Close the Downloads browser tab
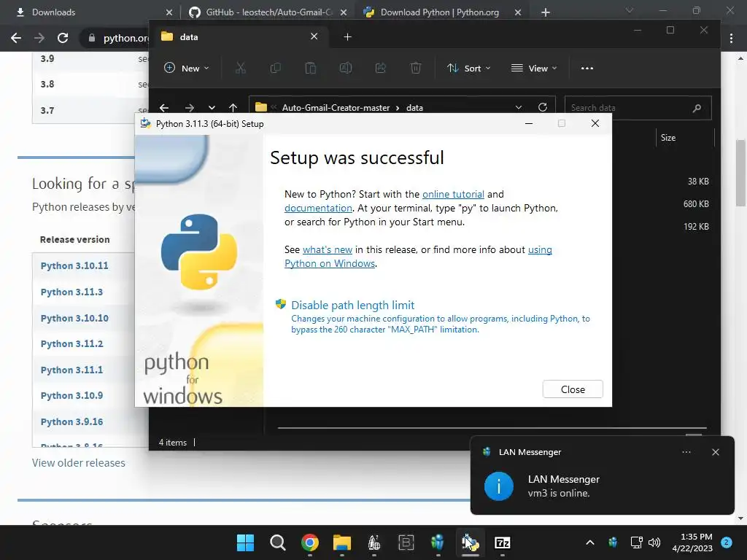This screenshot has height=560, width=747. pos(169,12)
